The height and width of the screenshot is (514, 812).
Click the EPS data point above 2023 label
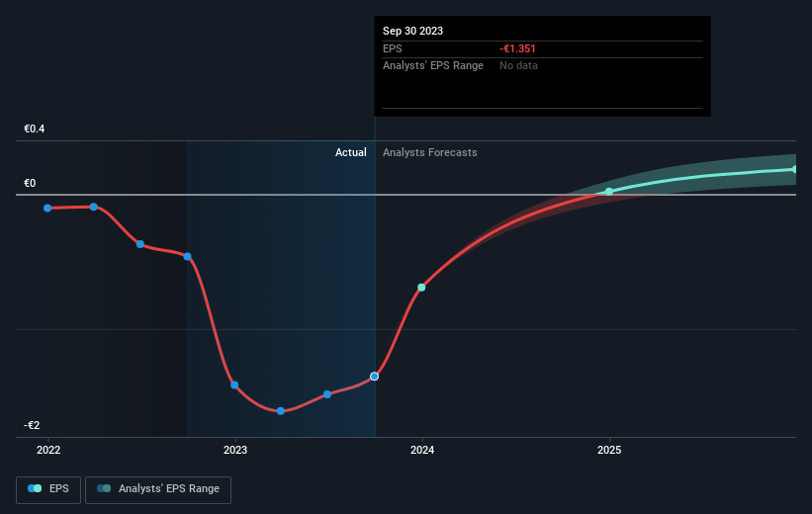pyautogui.click(x=234, y=385)
